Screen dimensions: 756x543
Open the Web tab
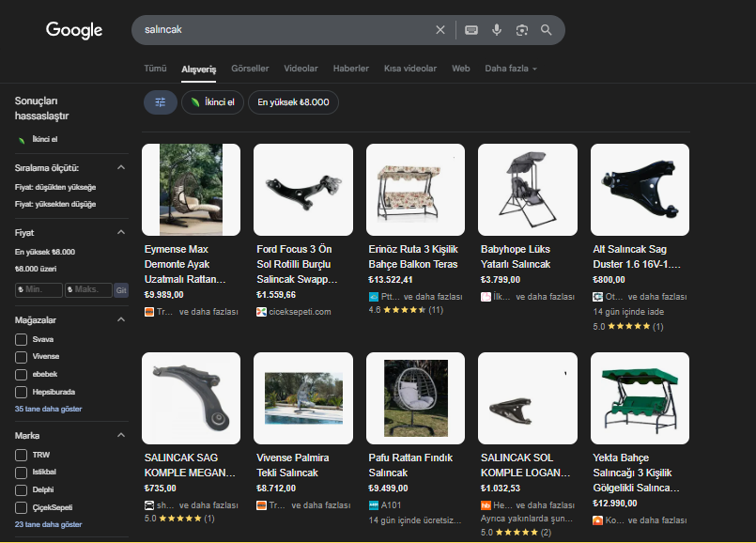point(461,69)
